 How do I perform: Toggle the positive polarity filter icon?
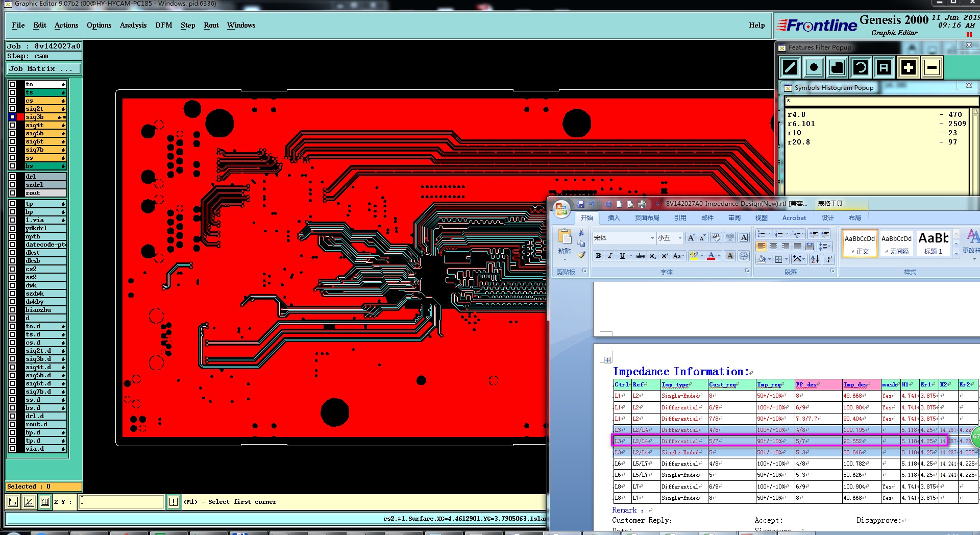[x=908, y=67]
